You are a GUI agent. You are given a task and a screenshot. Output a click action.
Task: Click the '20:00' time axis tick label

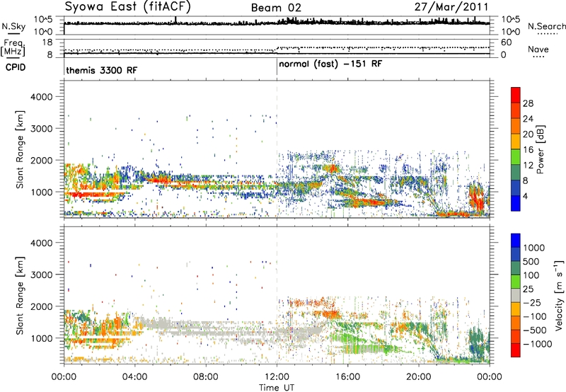[x=419, y=377]
